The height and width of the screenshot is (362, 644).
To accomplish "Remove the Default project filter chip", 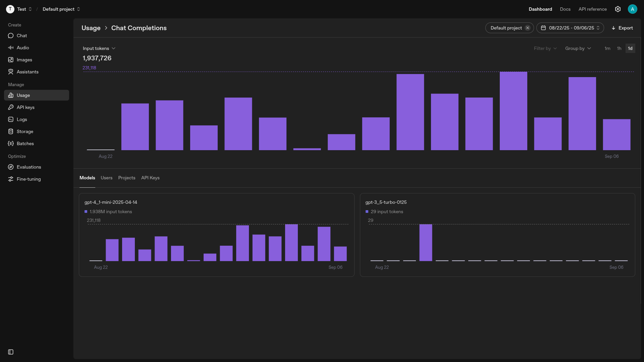I will coord(528,28).
